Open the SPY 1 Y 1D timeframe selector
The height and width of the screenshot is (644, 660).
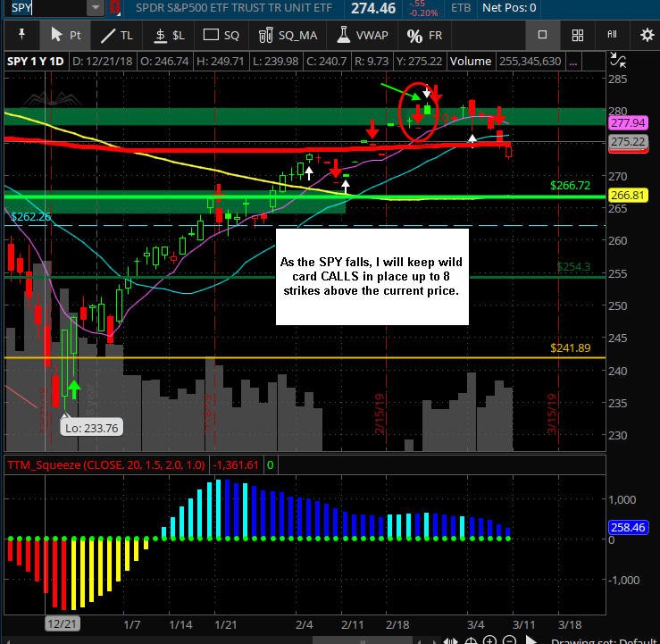(36, 62)
